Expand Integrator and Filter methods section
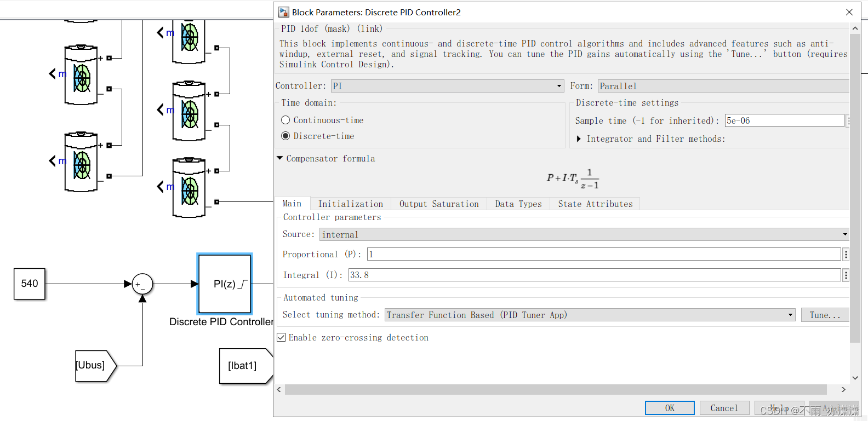This screenshot has width=868, height=421. click(x=579, y=139)
